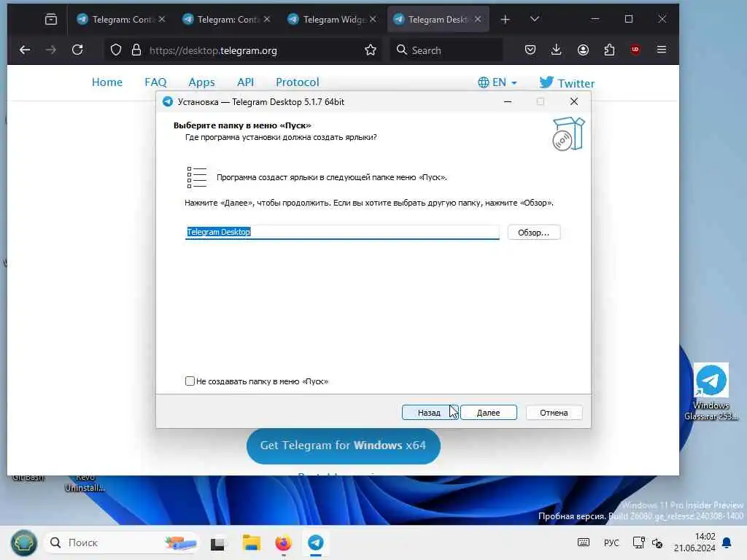Select the Telegram Desktop browser tab
This screenshot has width=747, height=560.
[x=438, y=19]
